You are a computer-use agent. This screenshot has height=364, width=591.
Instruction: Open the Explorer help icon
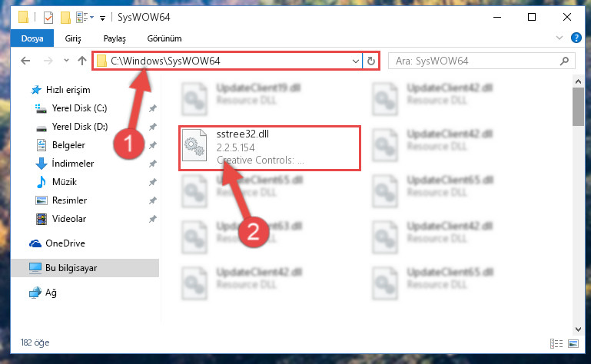click(x=576, y=38)
